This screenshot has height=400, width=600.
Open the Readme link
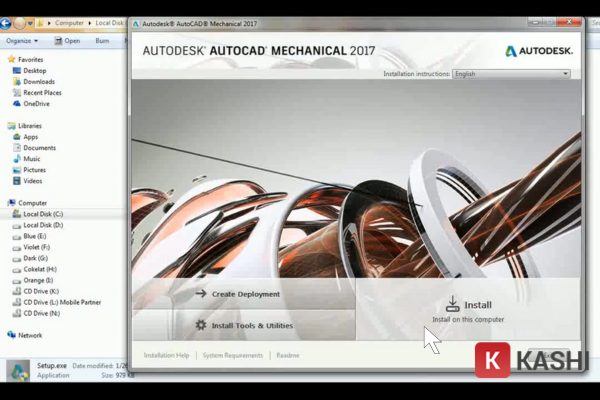pyautogui.click(x=287, y=355)
